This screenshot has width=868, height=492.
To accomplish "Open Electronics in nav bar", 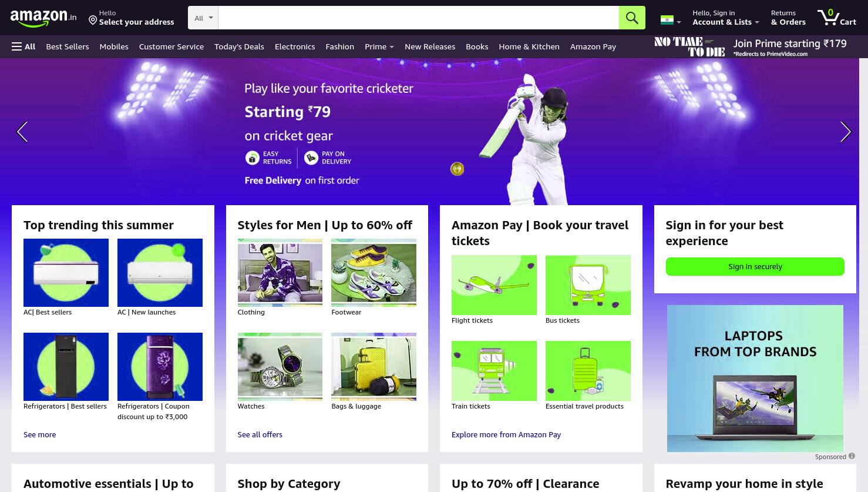I will coord(295,46).
